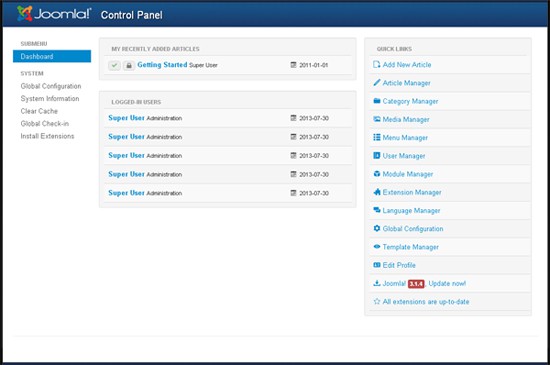Click the cube icon beside Module Manager
This screenshot has height=365, width=550.
click(377, 174)
